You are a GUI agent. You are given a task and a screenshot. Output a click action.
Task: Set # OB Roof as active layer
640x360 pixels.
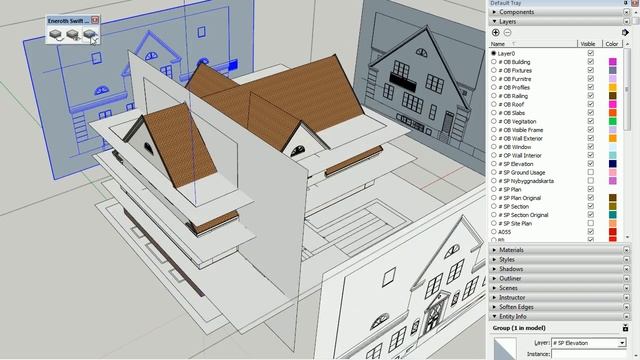(494, 104)
